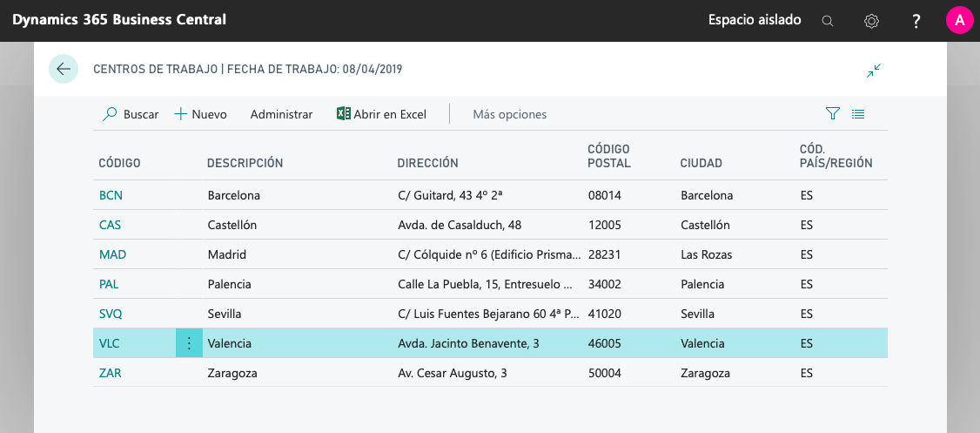Open the MAD work center link
980x433 pixels.
click(x=112, y=254)
